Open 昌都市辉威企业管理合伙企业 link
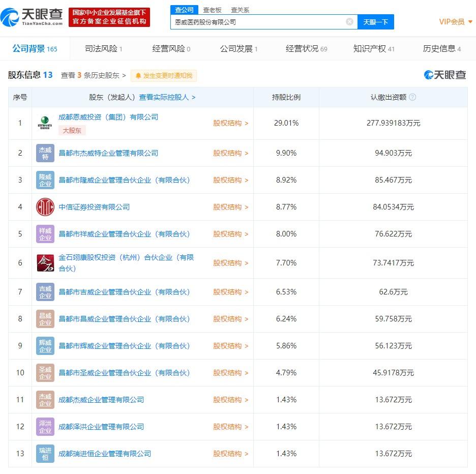Viewport: 476px width, 474px height. [124, 346]
